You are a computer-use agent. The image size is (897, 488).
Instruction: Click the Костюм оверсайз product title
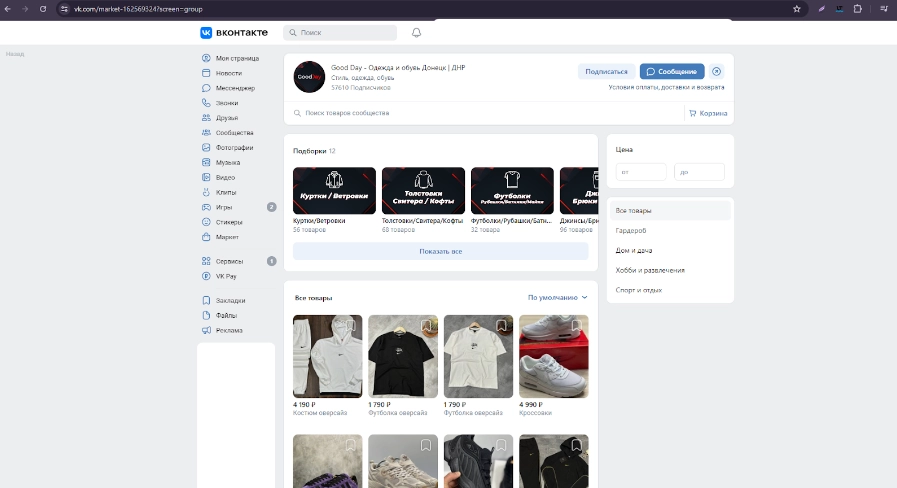320,413
